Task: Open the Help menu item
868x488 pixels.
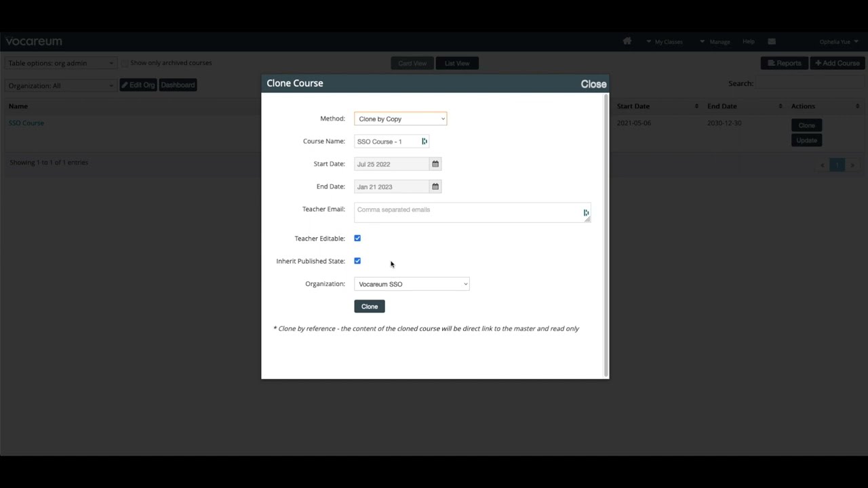Action: (x=749, y=41)
